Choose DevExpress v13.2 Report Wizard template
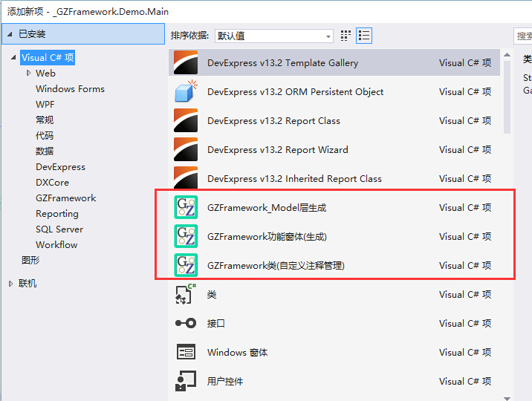532x401 pixels. pyautogui.click(x=334, y=149)
